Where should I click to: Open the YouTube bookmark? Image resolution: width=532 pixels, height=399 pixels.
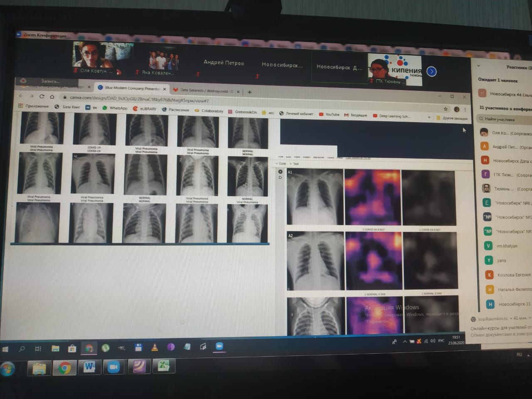329,114
